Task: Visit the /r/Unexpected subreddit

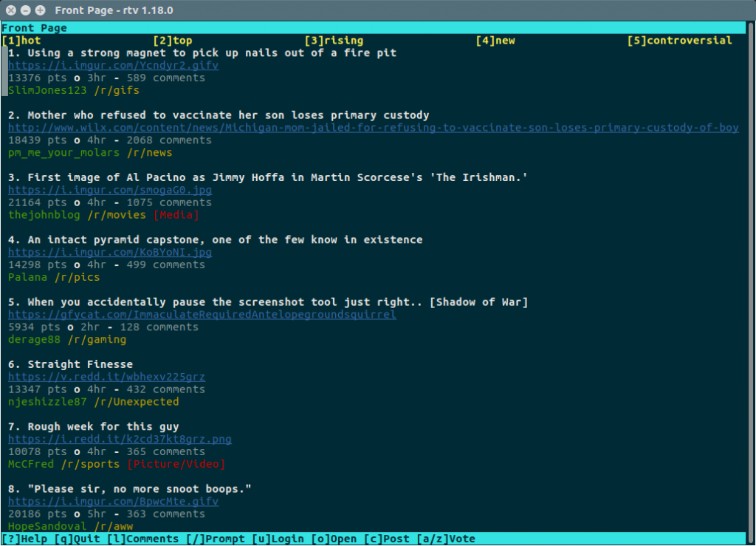Action: click(136, 401)
